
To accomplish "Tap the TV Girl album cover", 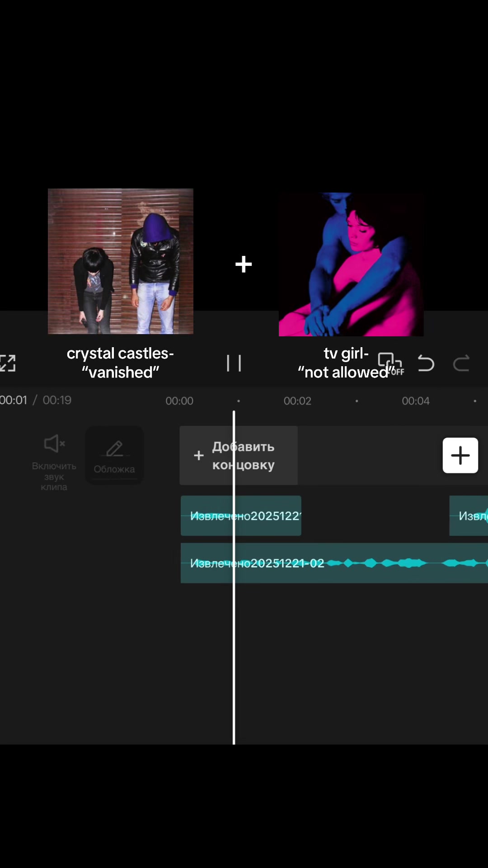I will coord(351,264).
